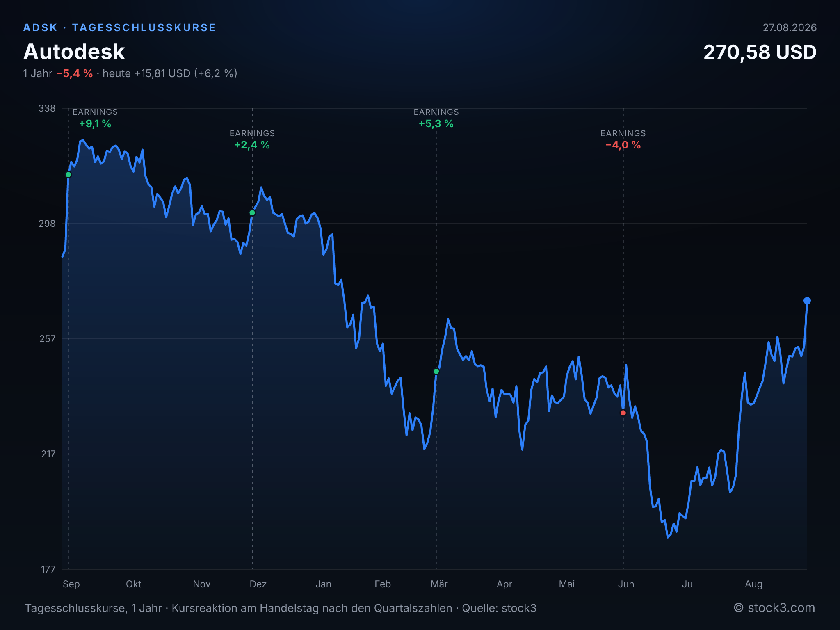
Task: Click the 257 y-axis label
Action: point(47,339)
